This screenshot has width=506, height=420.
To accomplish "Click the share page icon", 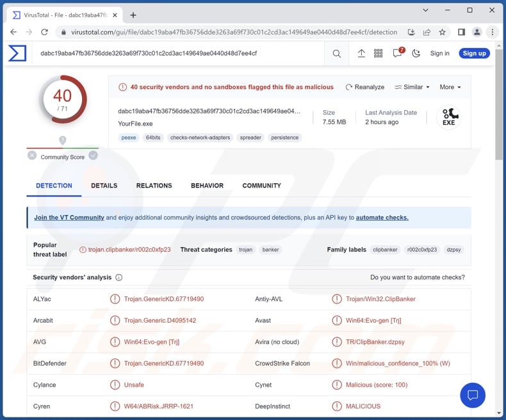I will (x=427, y=32).
